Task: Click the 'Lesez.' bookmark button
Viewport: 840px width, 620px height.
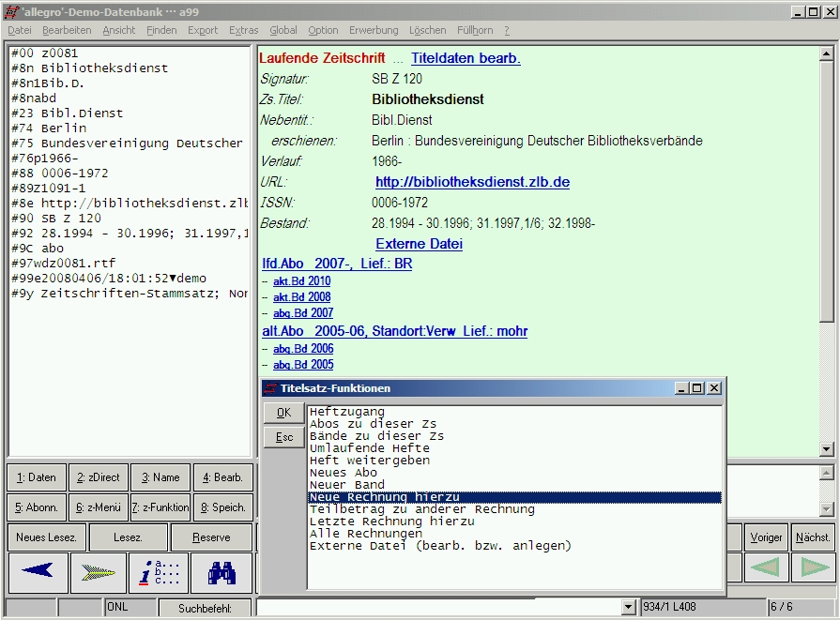Action: pyautogui.click(x=128, y=537)
